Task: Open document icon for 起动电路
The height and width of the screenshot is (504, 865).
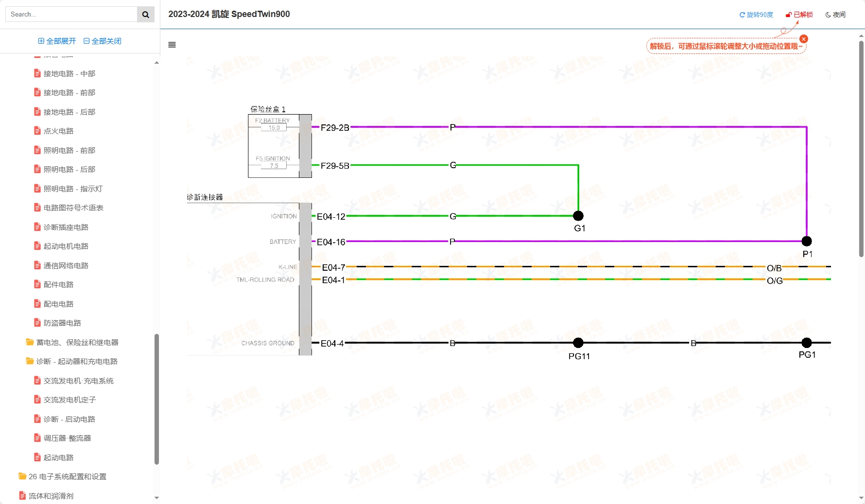Action: click(x=37, y=457)
